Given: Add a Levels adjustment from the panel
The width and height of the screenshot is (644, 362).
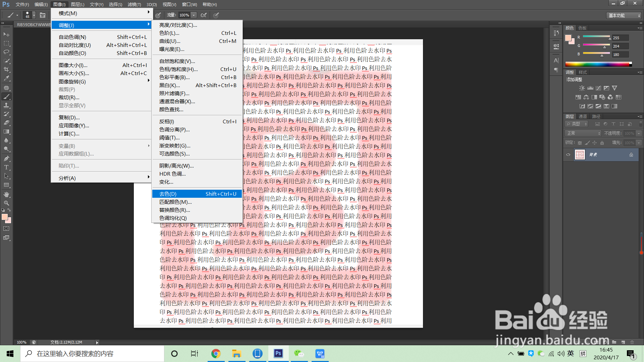Looking at the screenshot, I should point(590,88).
